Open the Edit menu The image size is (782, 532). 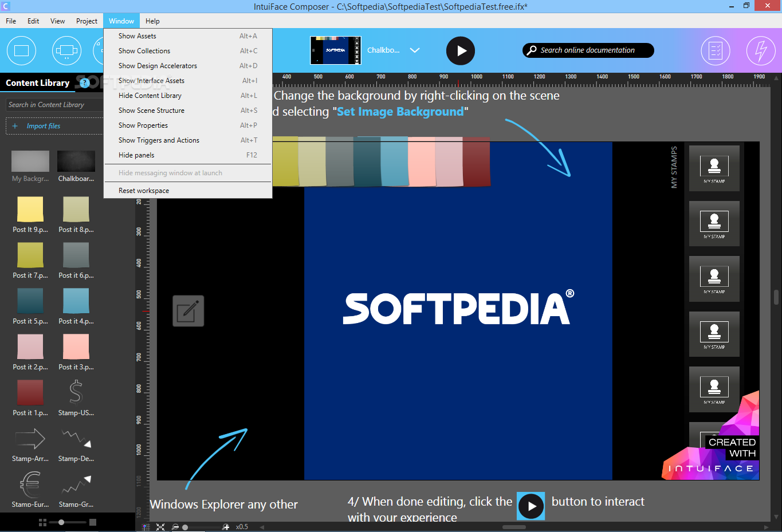click(33, 21)
